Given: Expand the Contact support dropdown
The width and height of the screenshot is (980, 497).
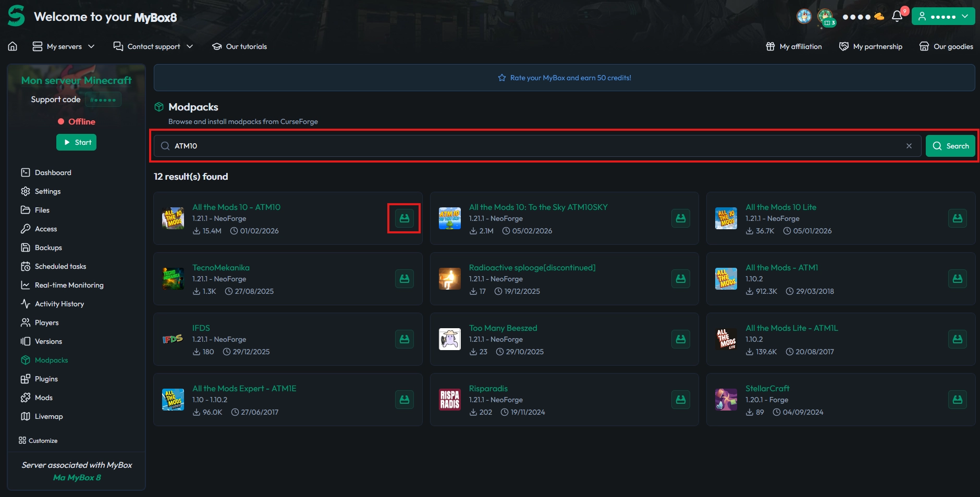Looking at the screenshot, I should (153, 46).
